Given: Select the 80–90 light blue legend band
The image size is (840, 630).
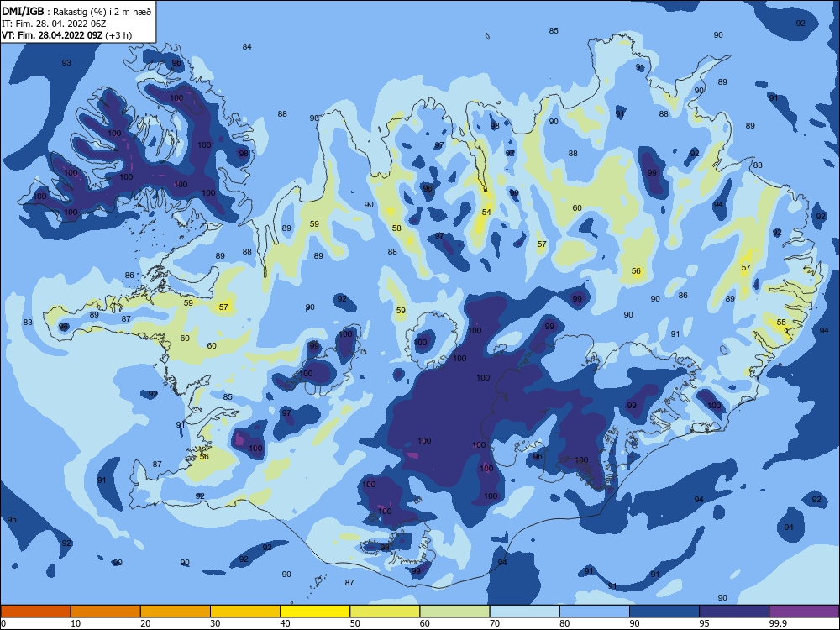Looking at the screenshot, I should tap(595, 612).
